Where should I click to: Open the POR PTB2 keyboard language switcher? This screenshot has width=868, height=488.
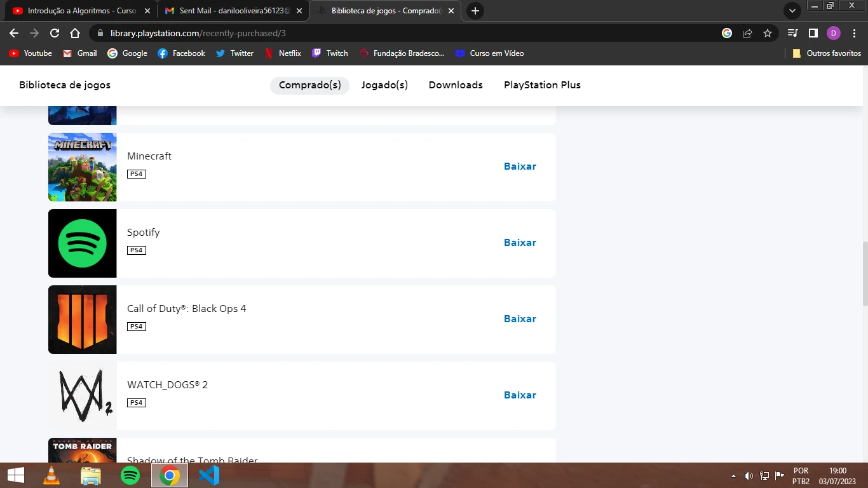801,476
